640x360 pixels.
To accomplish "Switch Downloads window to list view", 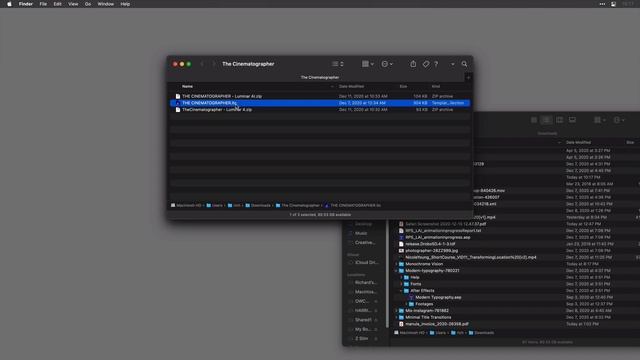I will pos(546,120).
